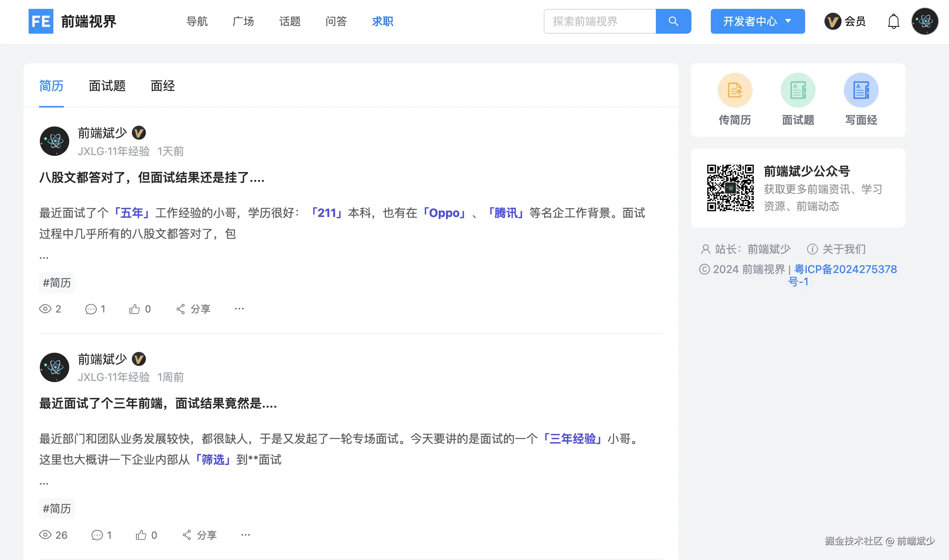949x560 pixels.
Task: Click the #简历 tag on first post
Action: [x=57, y=283]
